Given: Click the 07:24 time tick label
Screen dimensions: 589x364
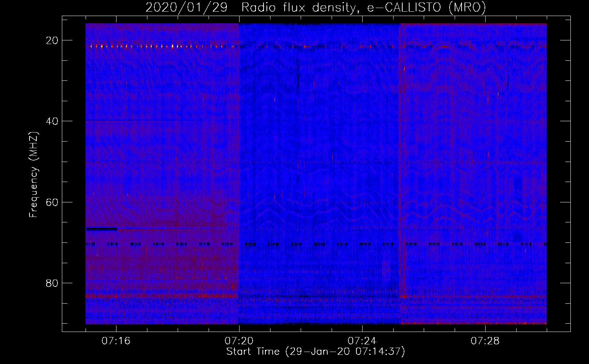Looking at the screenshot, I should (x=362, y=341).
